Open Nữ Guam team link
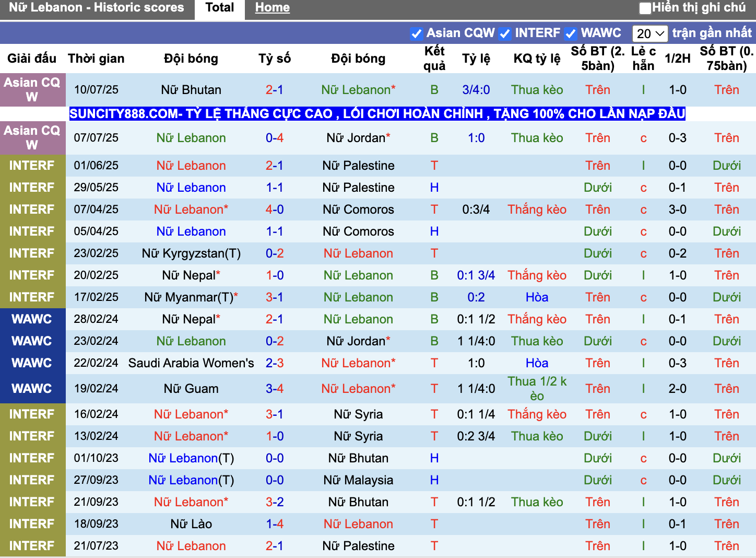The width and height of the screenshot is (756, 558). [191, 389]
